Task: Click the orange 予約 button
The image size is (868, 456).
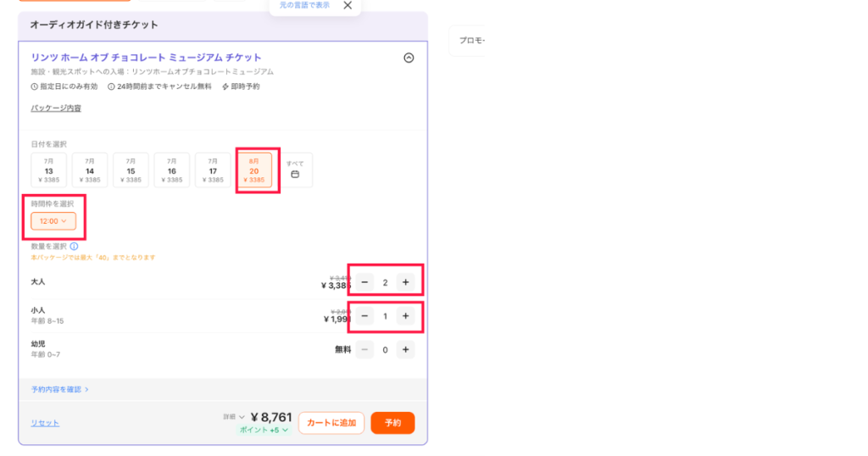Action: [392, 423]
